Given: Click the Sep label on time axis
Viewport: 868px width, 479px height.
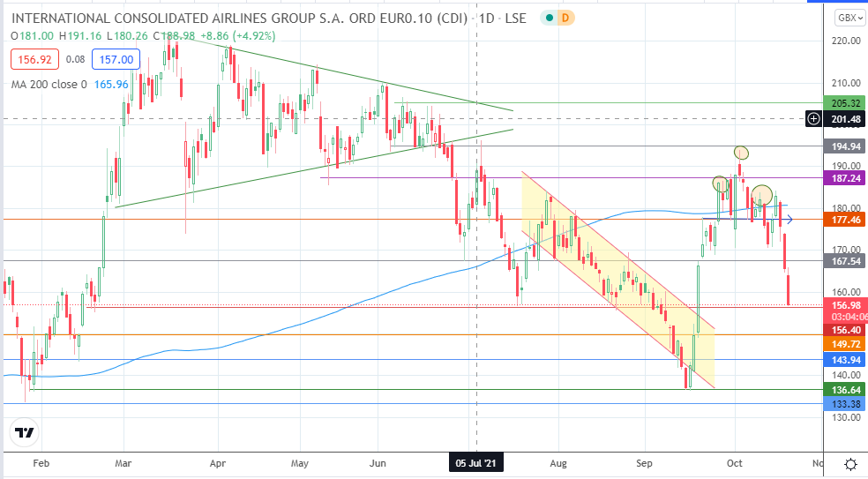Looking at the screenshot, I should click(x=644, y=463).
